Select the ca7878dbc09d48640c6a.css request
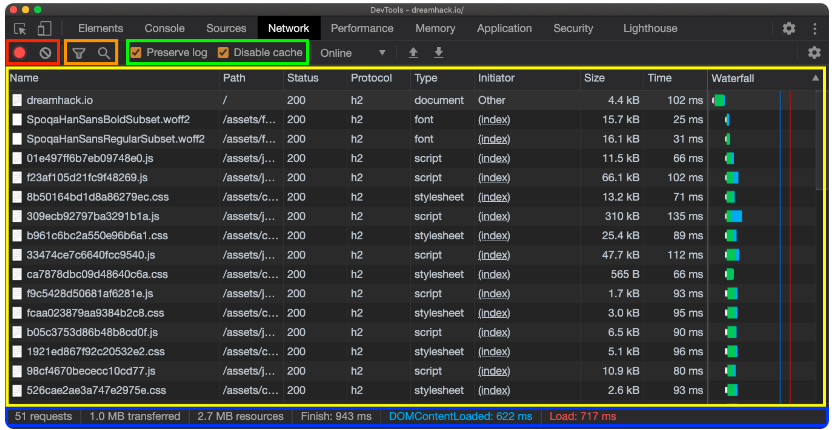This screenshot has height=430, width=835. coord(411,274)
